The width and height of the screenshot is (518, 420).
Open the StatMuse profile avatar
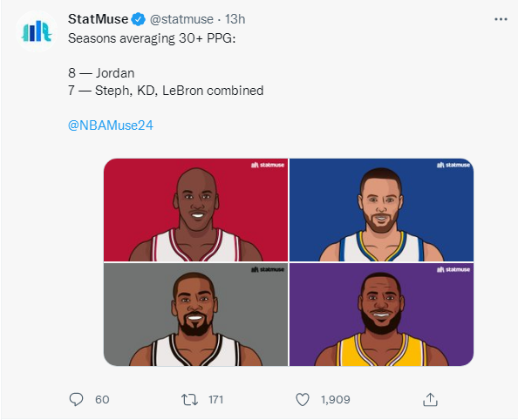click(37, 31)
